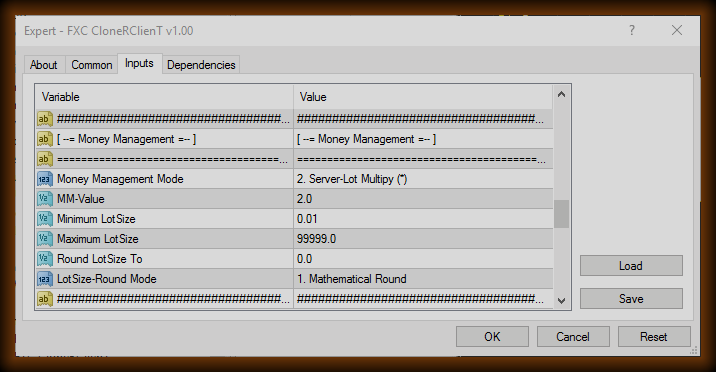The width and height of the screenshot is (716, 372).
Task: Click the double-type icon next to MM-Value
Action: (44, 199)
